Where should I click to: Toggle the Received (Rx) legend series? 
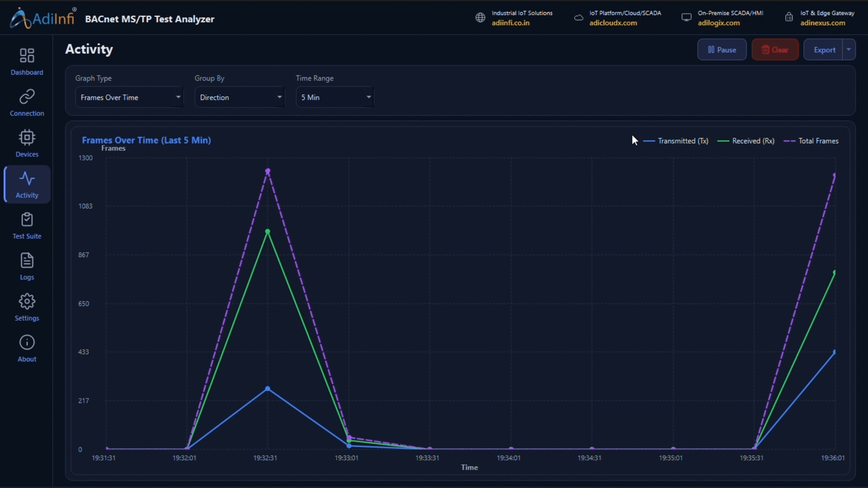[746, 141]
